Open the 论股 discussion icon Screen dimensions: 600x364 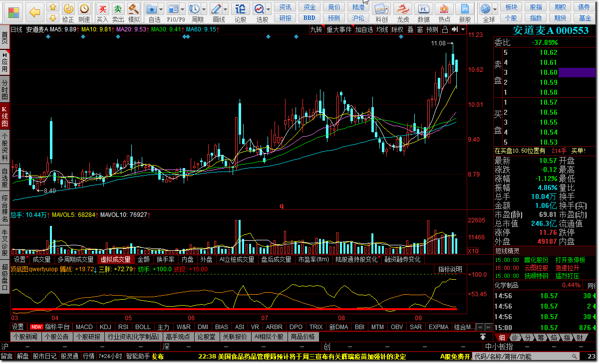pyautogui.click(x=241, y=8)
